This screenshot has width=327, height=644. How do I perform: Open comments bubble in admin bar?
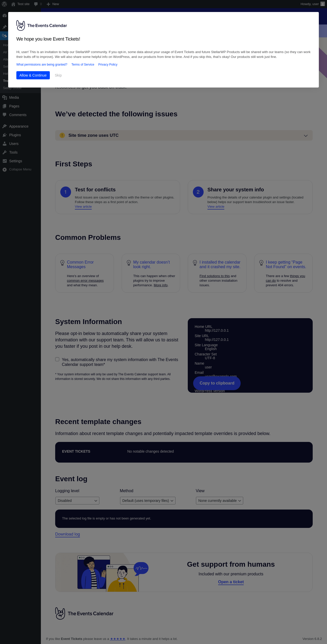click(x=36, y=4)
